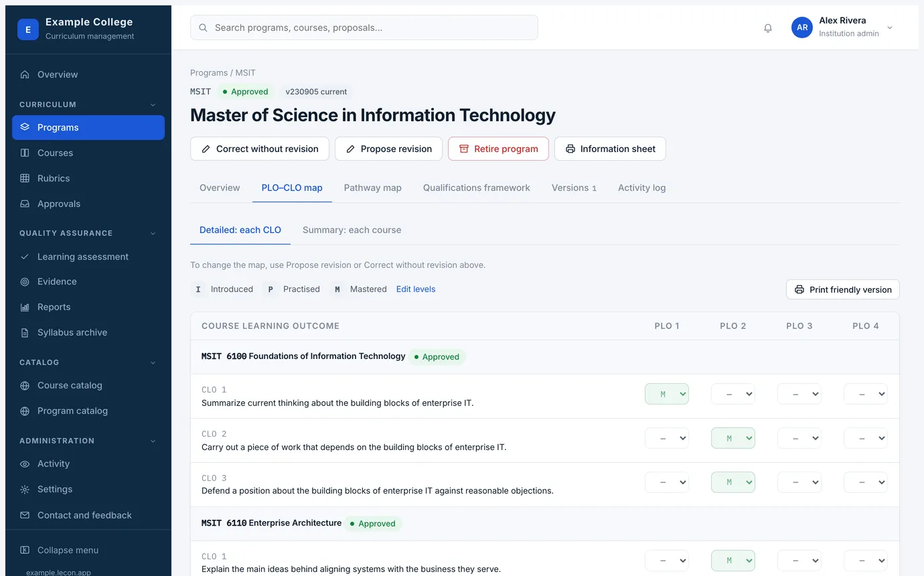This screenshot has width=924, height=576.
Task: Click the Approvals inbox icon
Action: coord(25,204)
